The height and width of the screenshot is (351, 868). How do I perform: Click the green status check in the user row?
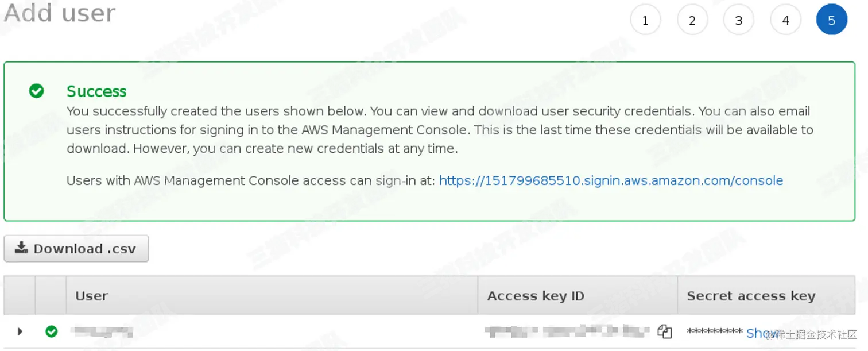point(52,331)
